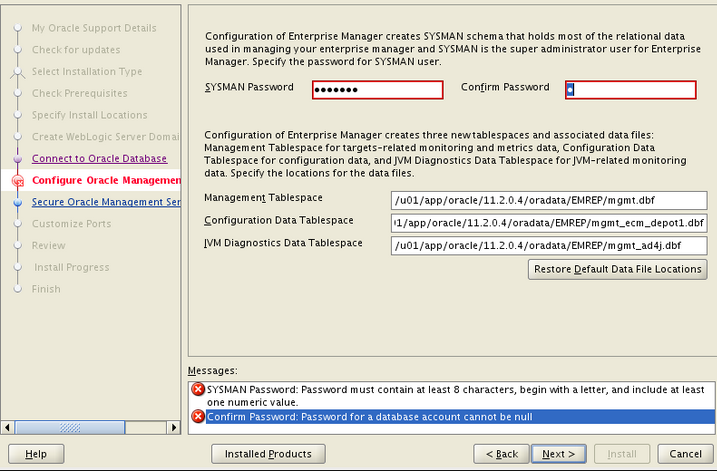
Task: Edit the Configuration Data Tablespace path field
Action: [549, 223]
